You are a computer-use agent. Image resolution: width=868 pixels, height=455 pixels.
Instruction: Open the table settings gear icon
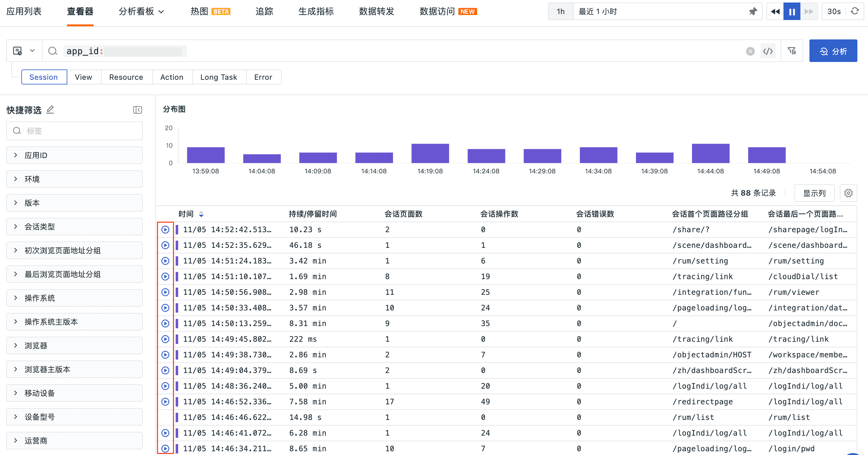tap(848, 193)
